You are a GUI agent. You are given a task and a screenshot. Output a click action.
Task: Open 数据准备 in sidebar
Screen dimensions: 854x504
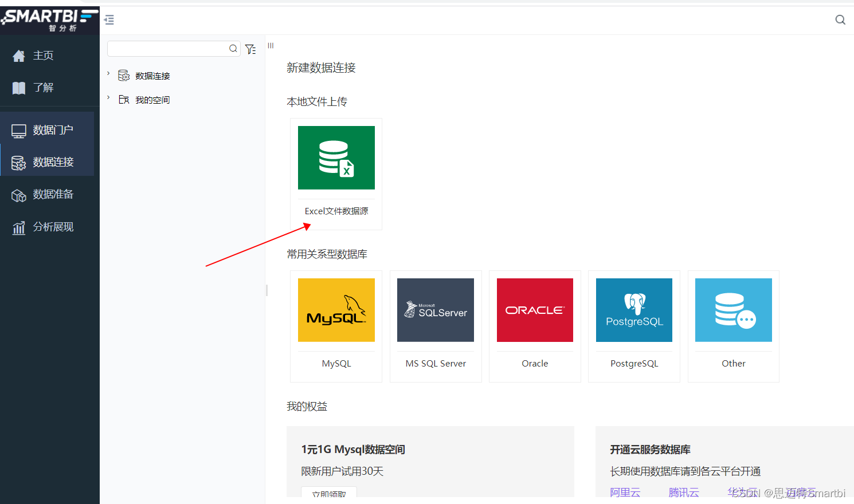point(53,194)
